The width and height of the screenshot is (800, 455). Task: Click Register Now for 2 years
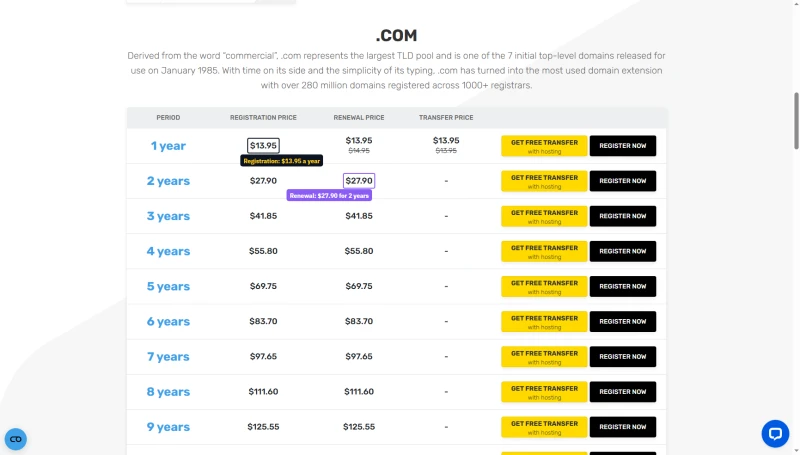622,181
